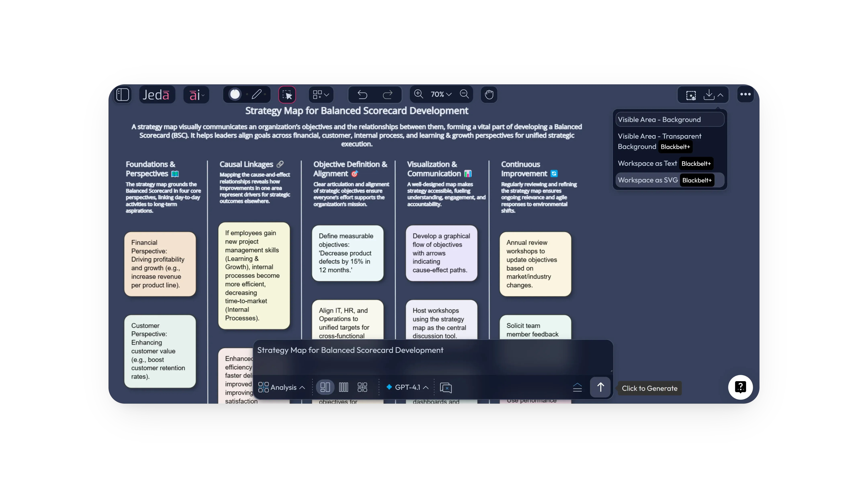Toggle the left sidebar panel icon
Screen dimensions: 868x488
point(123,95)
